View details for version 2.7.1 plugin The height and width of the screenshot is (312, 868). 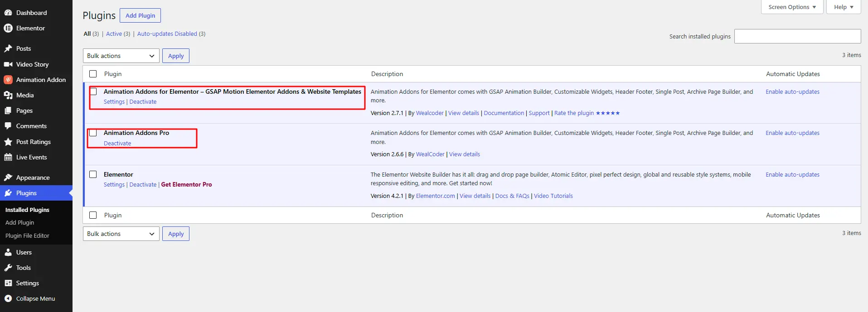(x=464, y=113)
